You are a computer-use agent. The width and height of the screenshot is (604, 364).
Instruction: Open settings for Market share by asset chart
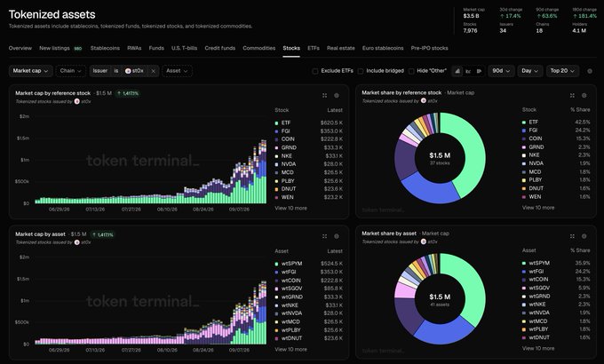[584, 236]
